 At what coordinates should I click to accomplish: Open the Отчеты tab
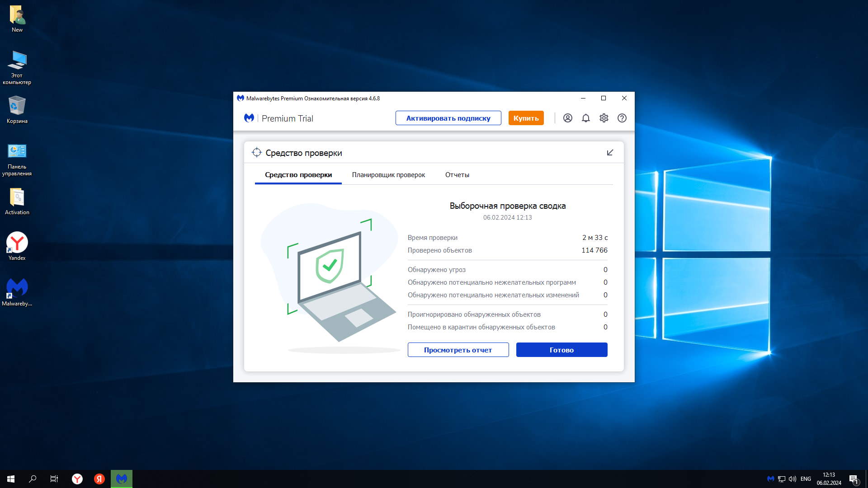pyautogui.click(x=457, y=175)
